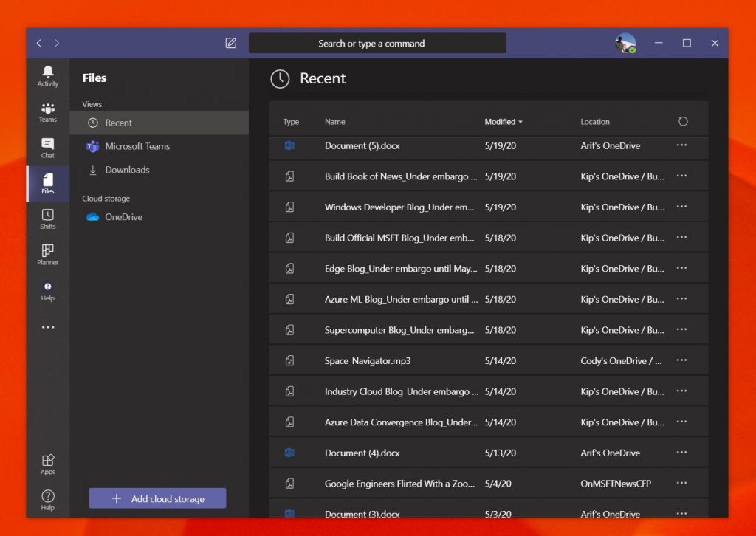Open more options for Industry Cloud Blog row
756x536 pixels.
coord(681,391)
